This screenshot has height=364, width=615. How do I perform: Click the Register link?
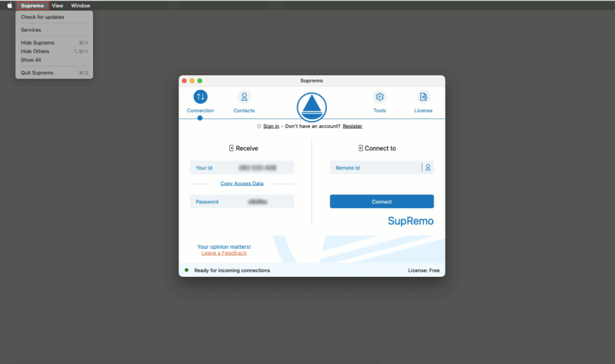353,126
